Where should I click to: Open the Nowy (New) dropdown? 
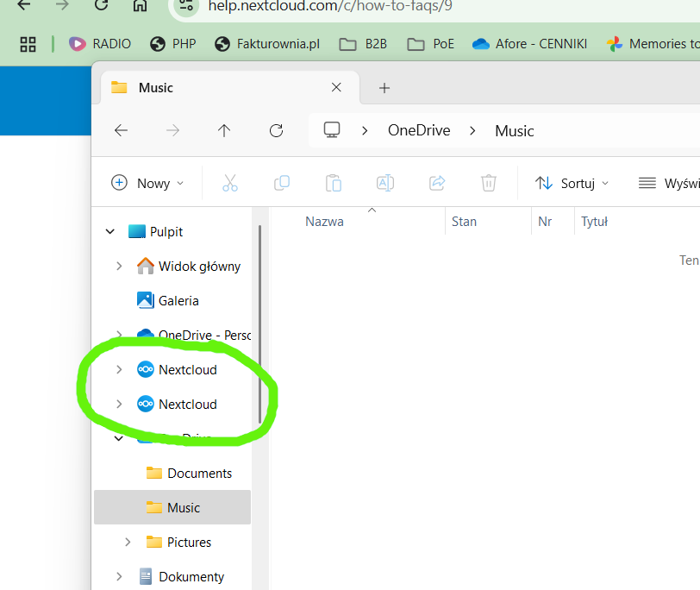[x=147, y=183]
